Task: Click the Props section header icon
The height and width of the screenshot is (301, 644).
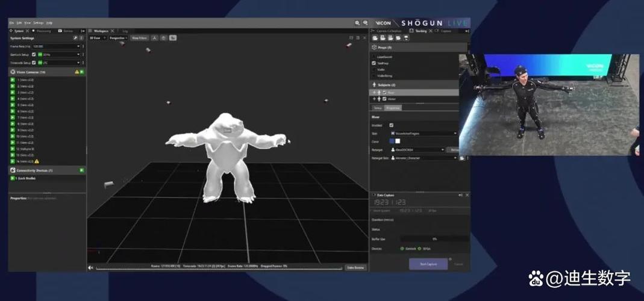Action: click(374, 48)
